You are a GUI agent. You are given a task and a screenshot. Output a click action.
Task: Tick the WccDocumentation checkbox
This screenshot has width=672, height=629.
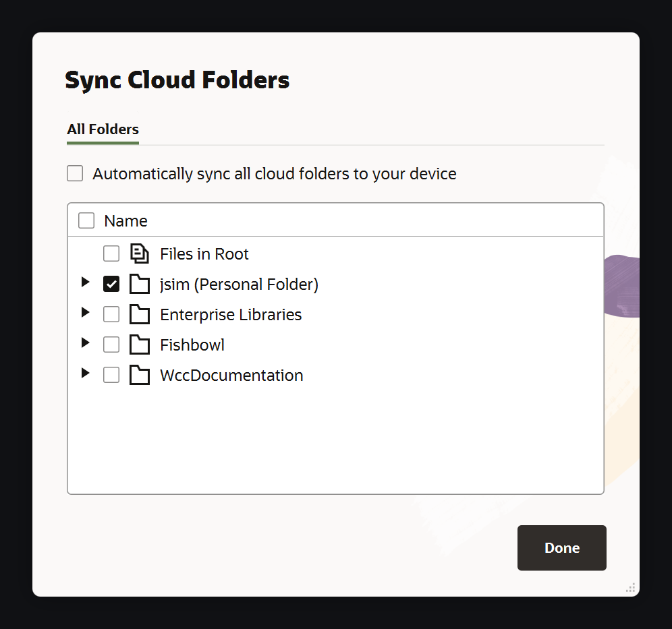pyautogui.click(x=111, y=375)
